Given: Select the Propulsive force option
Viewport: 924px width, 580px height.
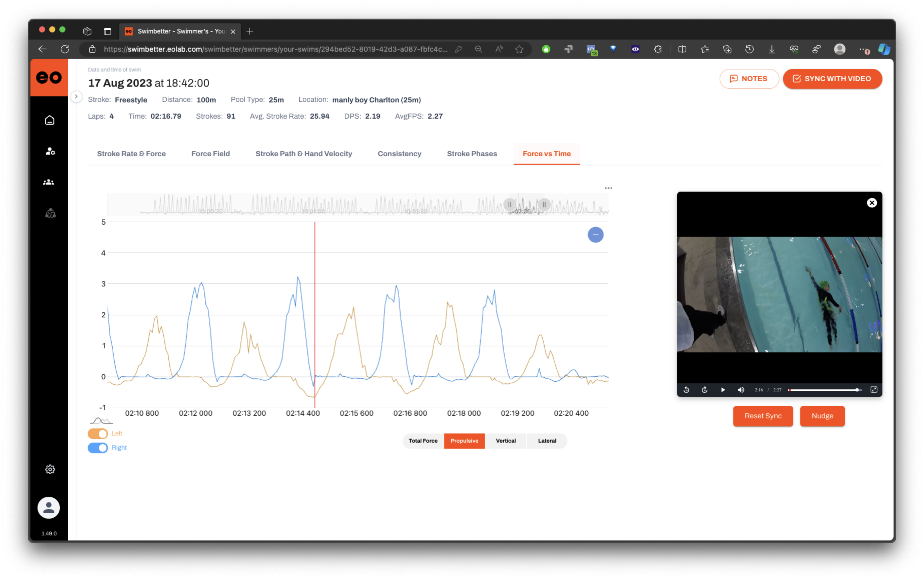Looking at the screenshot, I should point(464,441).
